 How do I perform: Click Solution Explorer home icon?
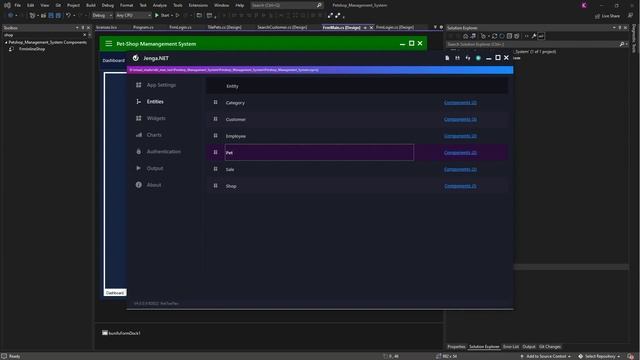pos(465,36)
